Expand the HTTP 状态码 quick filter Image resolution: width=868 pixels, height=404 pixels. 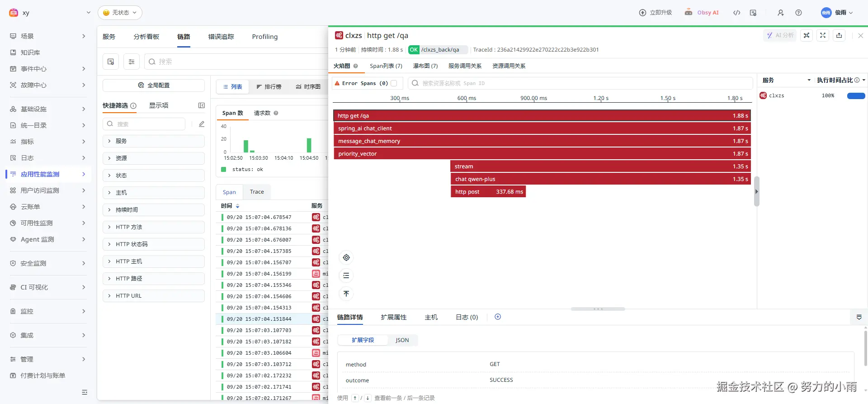click(x=154, y=244)
